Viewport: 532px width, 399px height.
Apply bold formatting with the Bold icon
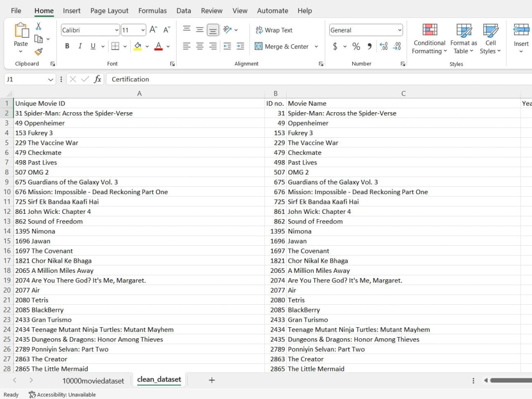pos(67,46)
